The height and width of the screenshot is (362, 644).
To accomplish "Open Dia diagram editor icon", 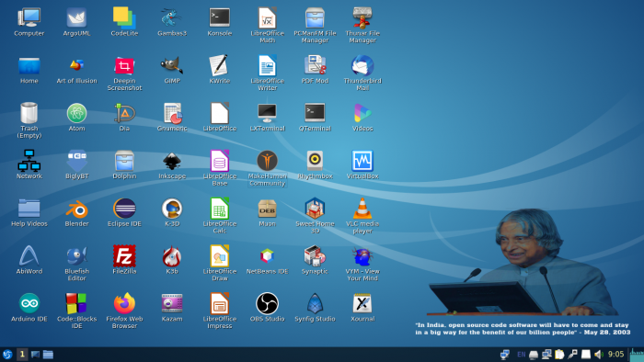I will pyautogui.click(x=124, y=113).
